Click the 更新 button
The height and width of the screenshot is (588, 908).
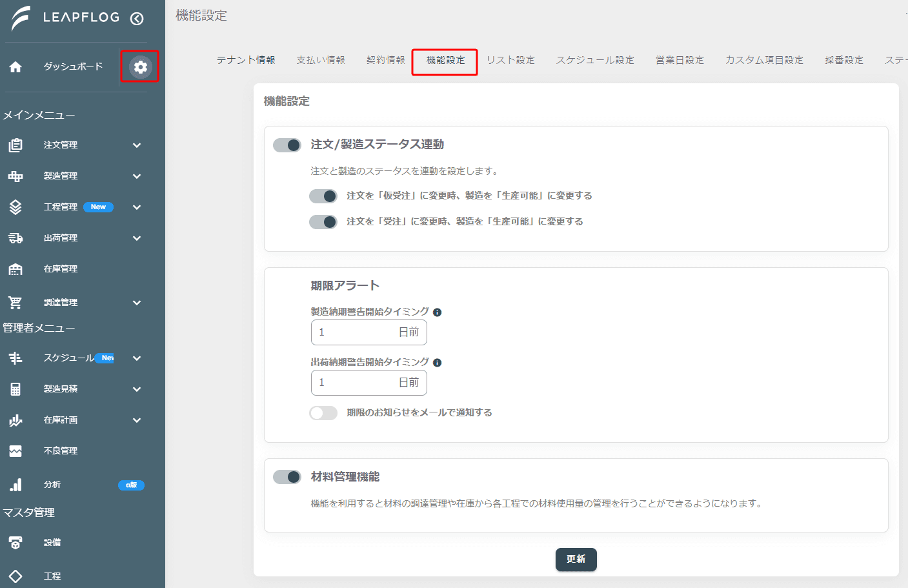[x=576, y=560]
